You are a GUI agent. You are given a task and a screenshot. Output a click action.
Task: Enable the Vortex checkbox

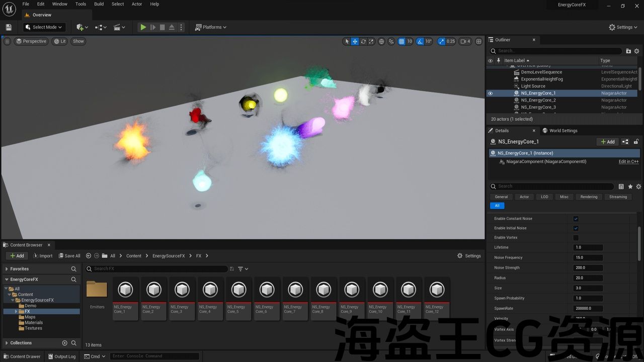(576, 238)
